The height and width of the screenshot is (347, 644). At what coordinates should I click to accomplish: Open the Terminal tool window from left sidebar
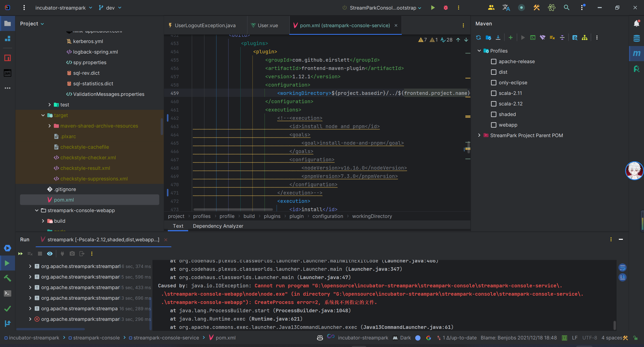click(7, 293)
